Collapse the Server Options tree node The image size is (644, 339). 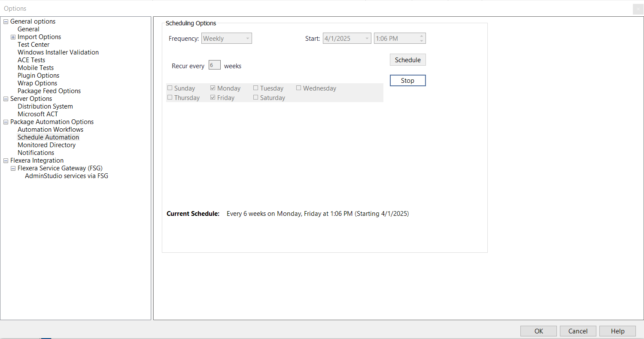[x=6, y=99]
